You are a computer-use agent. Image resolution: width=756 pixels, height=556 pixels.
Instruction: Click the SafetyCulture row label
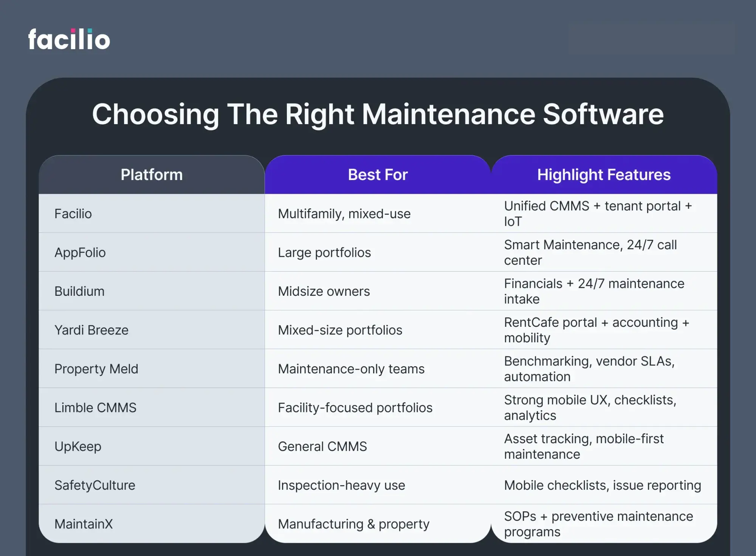click(94, 485)
